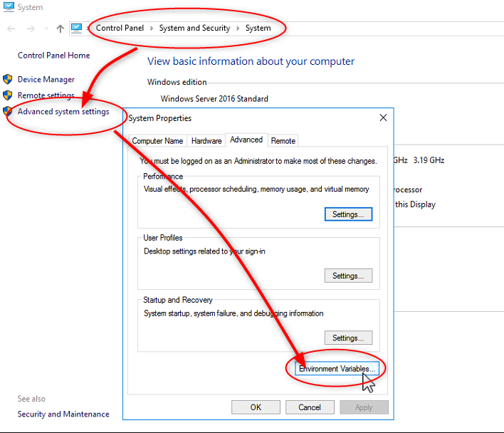
Task: Open Performance Settings button
Action: (348, 214)
